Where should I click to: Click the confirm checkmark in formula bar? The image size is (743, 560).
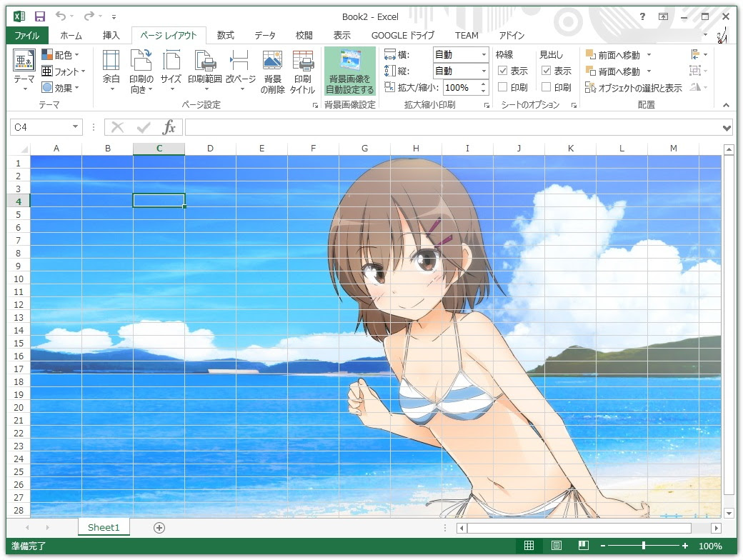[x=143, y=127]
